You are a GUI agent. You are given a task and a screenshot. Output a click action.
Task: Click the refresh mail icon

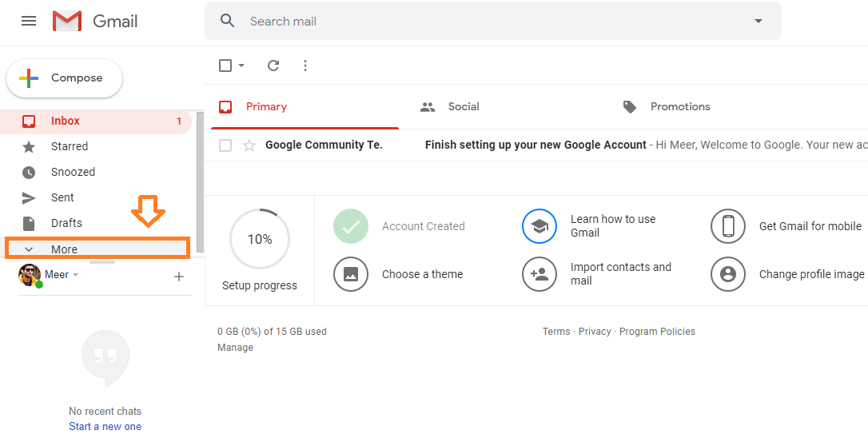pos(273,66)
